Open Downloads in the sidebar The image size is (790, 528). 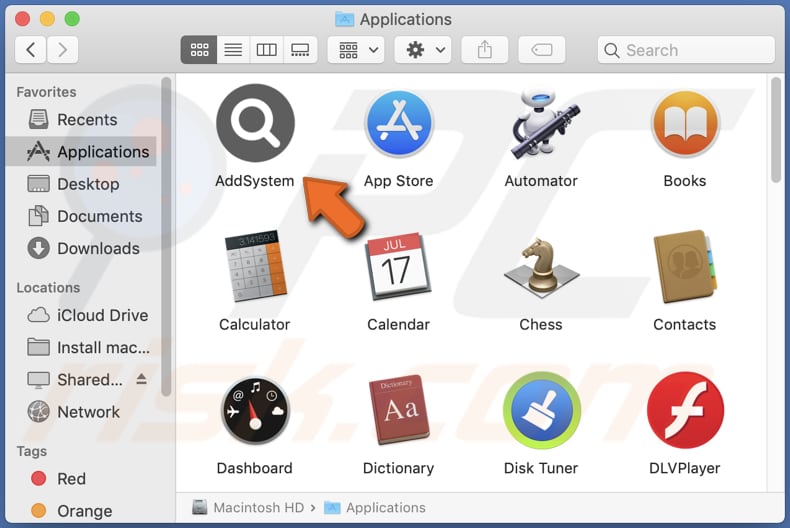(83, 248)
